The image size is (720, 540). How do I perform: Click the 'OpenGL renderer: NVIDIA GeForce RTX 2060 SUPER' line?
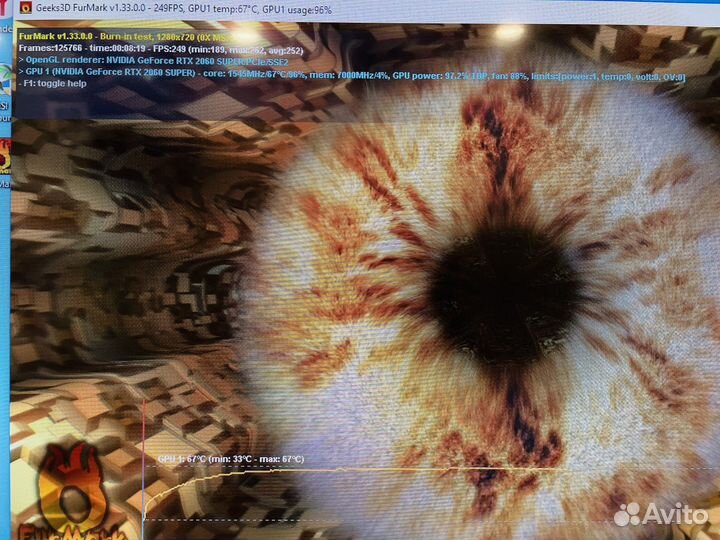[x=153, y=60]
